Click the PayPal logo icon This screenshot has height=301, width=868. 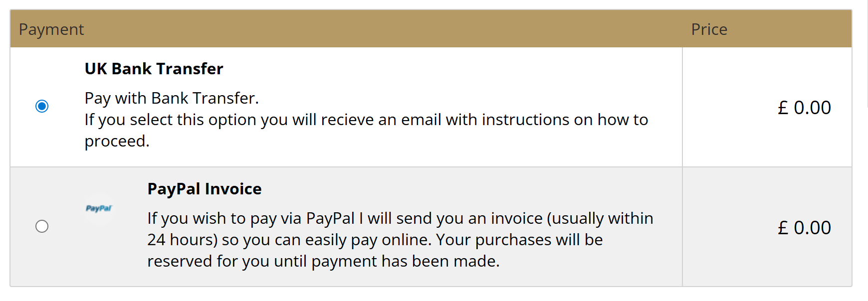[x=99, y=208]
